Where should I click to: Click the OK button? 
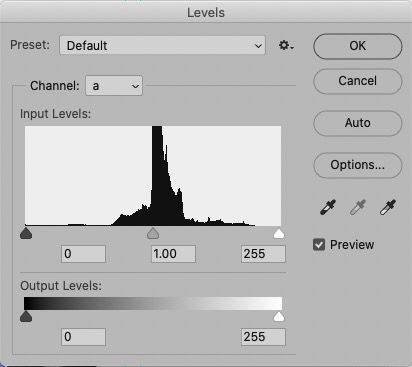pyautogui.click(x=358, y=46)
